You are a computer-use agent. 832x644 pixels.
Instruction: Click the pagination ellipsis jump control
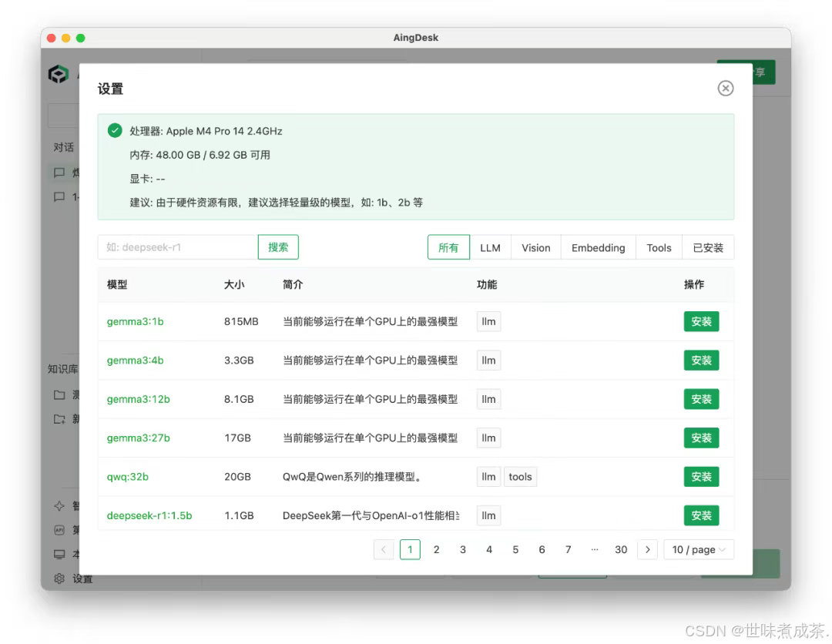(595, 549)
